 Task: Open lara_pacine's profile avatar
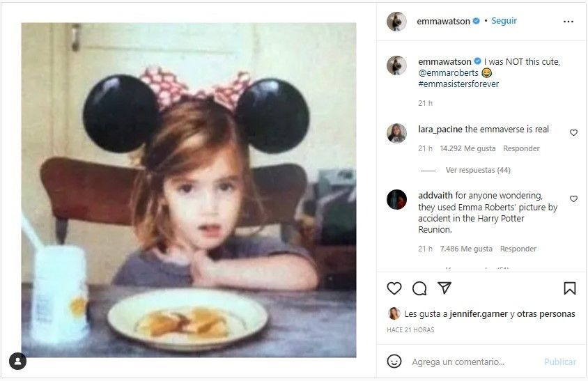[x=396, y=133]
